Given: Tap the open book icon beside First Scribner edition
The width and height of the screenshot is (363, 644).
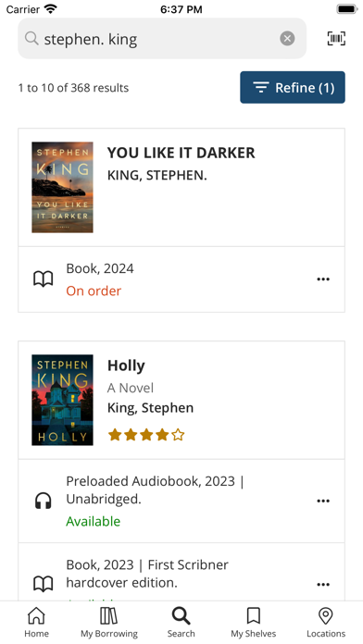Looking at the screenshot, I should tap(44, 584).
